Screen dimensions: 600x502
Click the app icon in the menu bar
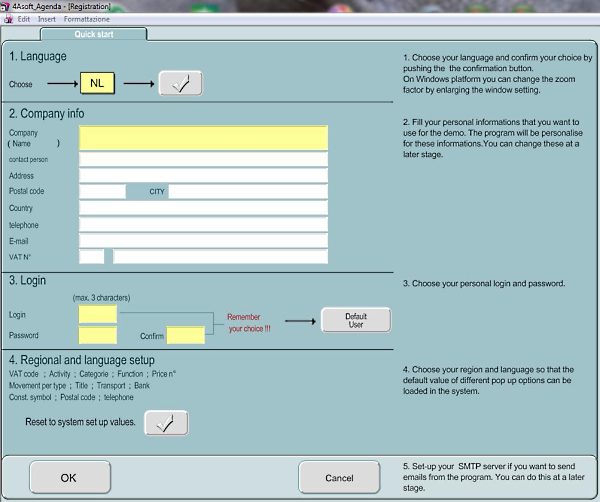click(x=7, y=19)
